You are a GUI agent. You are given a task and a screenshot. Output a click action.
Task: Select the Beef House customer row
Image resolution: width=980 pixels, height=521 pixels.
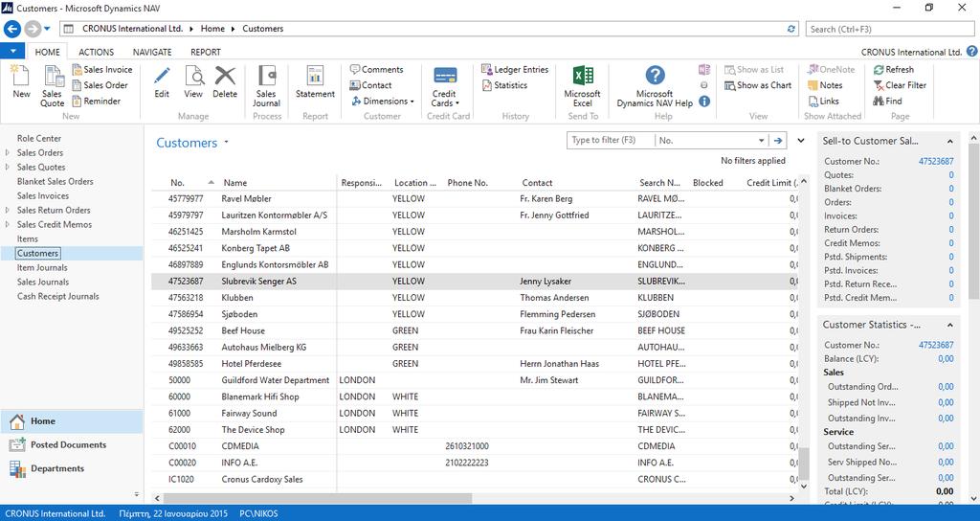click(x=475, y=330)
